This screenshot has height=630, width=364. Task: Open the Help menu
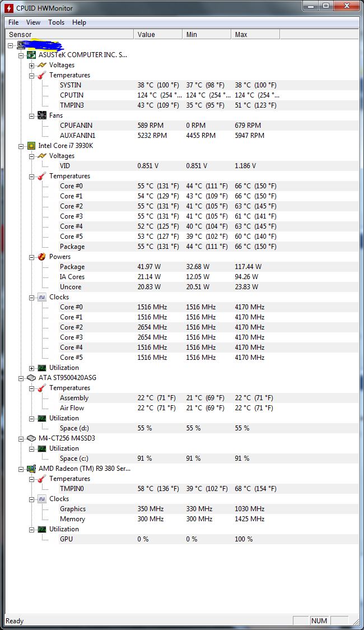point(79,22)
